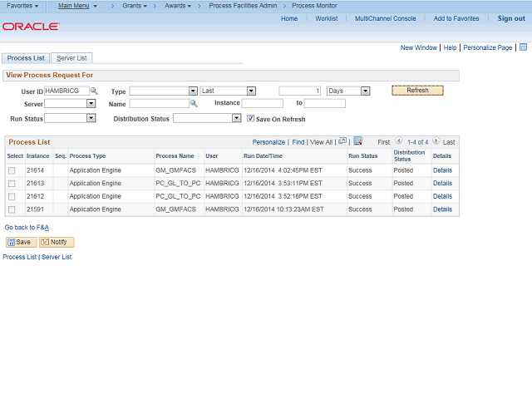The image size is (532, 399).
Task: Open the Server dropdown
Action: click(x=91, y=103)
